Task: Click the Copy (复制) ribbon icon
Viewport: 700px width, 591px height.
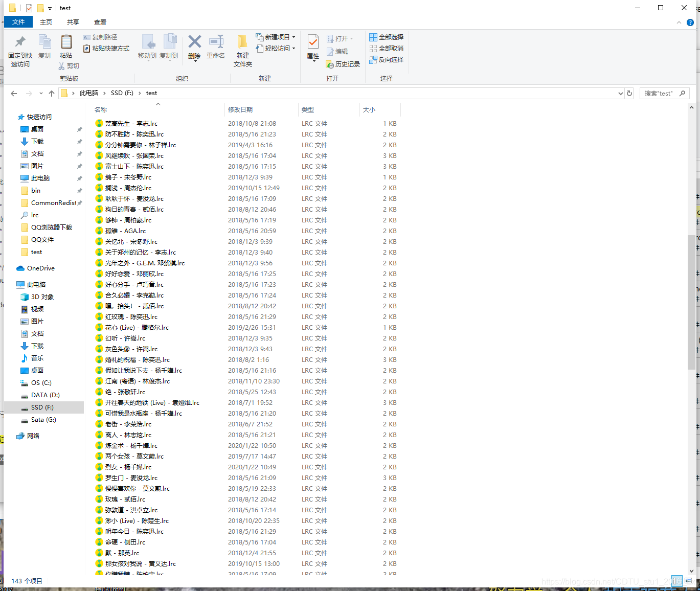Action: click(44, 42)
